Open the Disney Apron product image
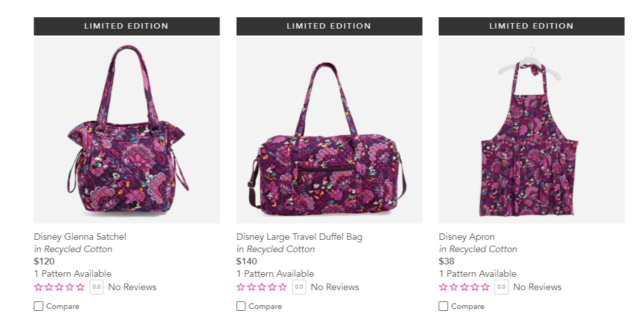This screenshot has height=330, width=644. [531, 130]
